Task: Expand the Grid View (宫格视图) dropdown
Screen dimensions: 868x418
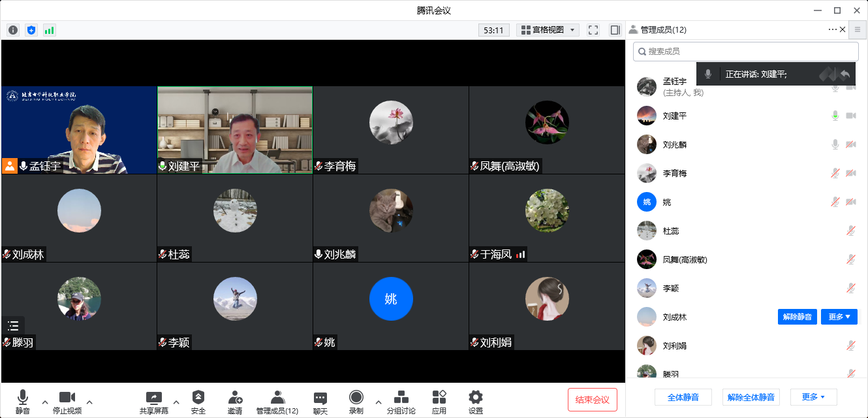Action: click(548, 30)
